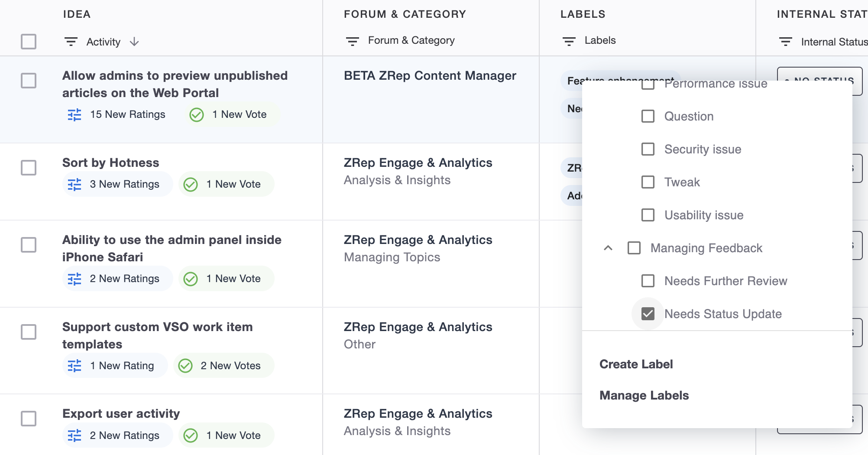Tick the select-all ideas header checkbox
The image size is (868, 455).
(29, 42)
